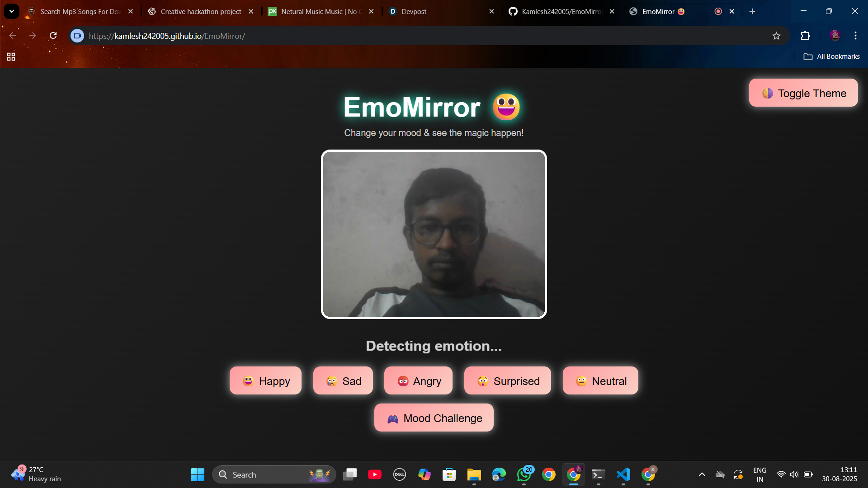Viewport: 868px width, 488px height.
Task: Launch Visual Studio Code from taskbar
Action: pyautogui.click(x=623, y=474)
